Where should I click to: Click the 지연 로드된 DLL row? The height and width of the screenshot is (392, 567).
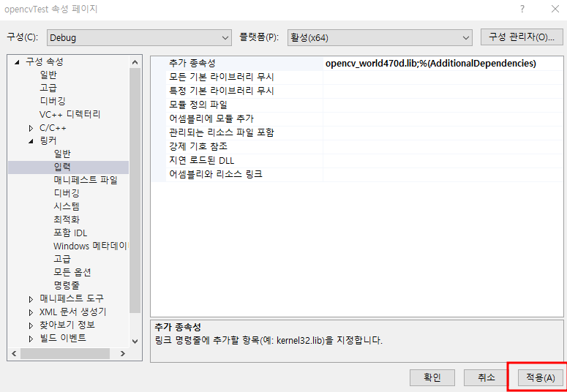357,161
